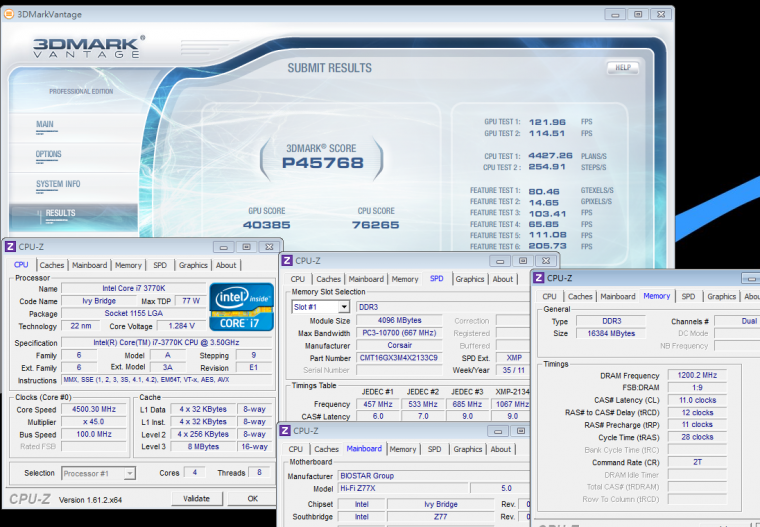760x527 pixels.
Task: Open the MAIN section in 3DMark sidebar
Action: pyautogui.click(x=45, y=125)
